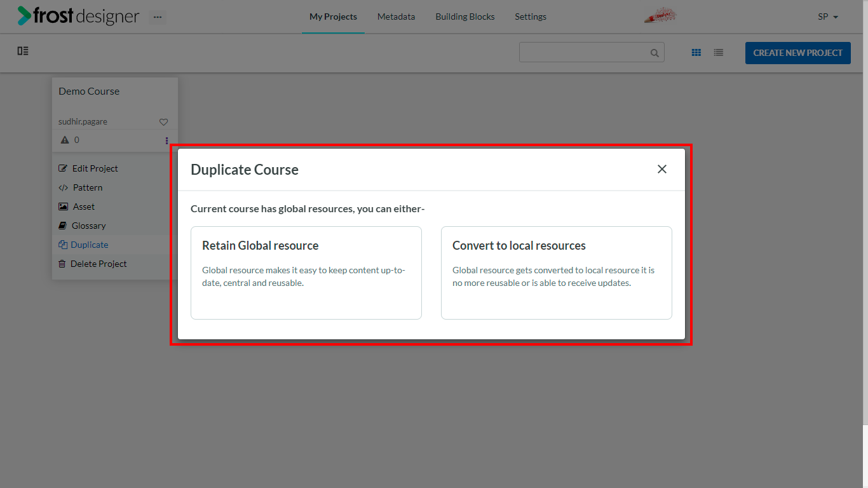Select Glossary from the project menu
This screenshot has width=868, height=488.
coord(115,226)
